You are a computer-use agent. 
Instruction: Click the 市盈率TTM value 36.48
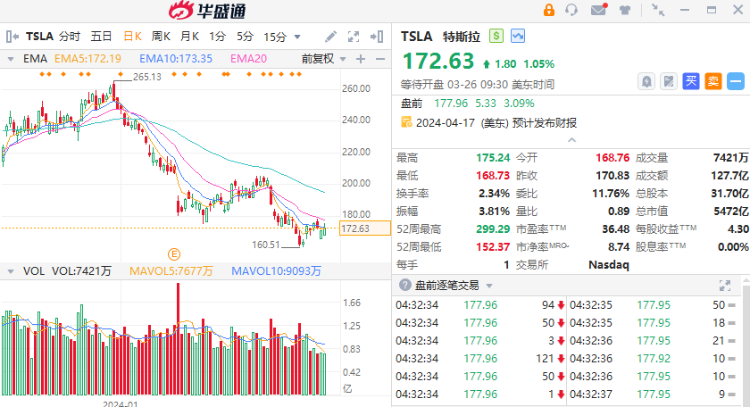(616, 229)
